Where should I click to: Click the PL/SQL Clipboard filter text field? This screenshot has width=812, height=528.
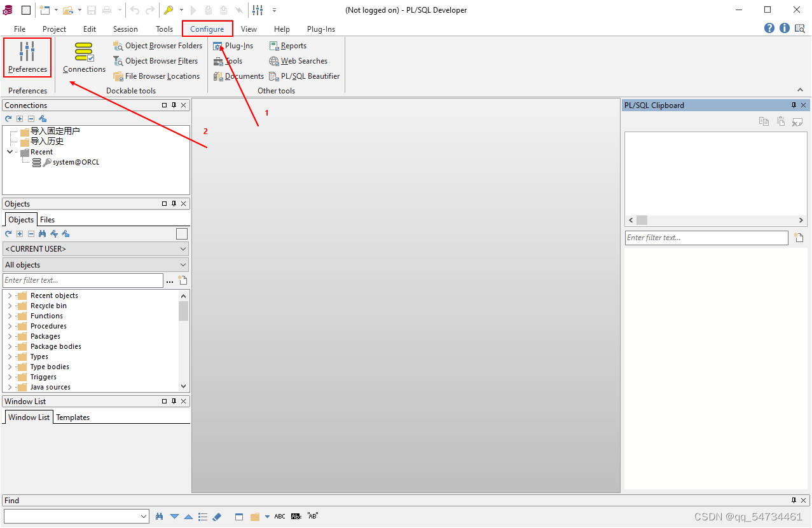(x=706, y=238)
